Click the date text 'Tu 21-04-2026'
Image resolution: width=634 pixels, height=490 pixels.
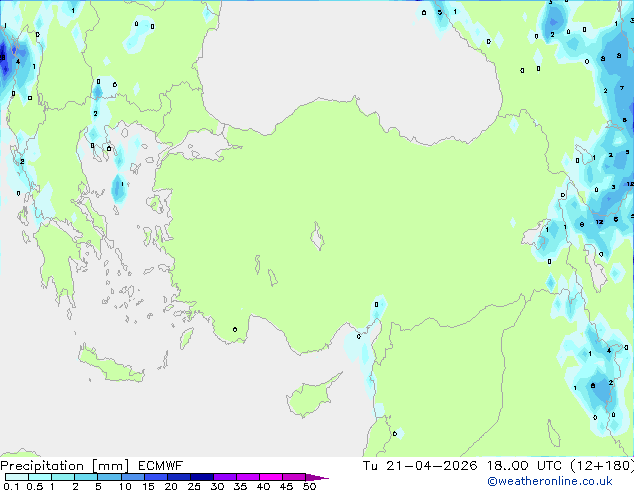420,466
